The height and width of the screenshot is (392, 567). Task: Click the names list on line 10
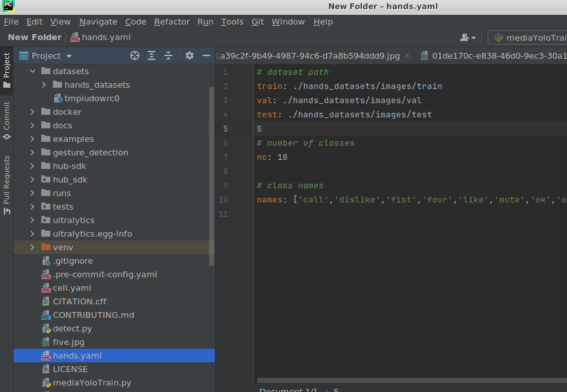point(412,200)
